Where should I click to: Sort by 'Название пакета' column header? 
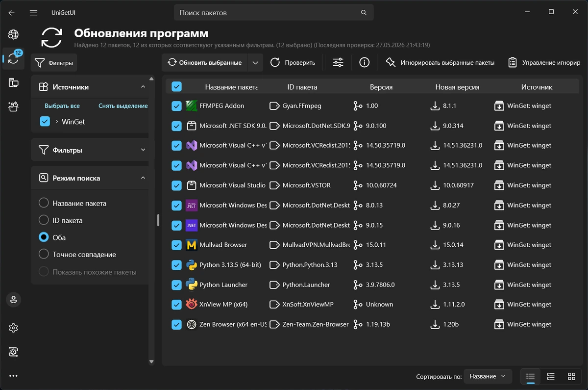[x=231, y=87]
